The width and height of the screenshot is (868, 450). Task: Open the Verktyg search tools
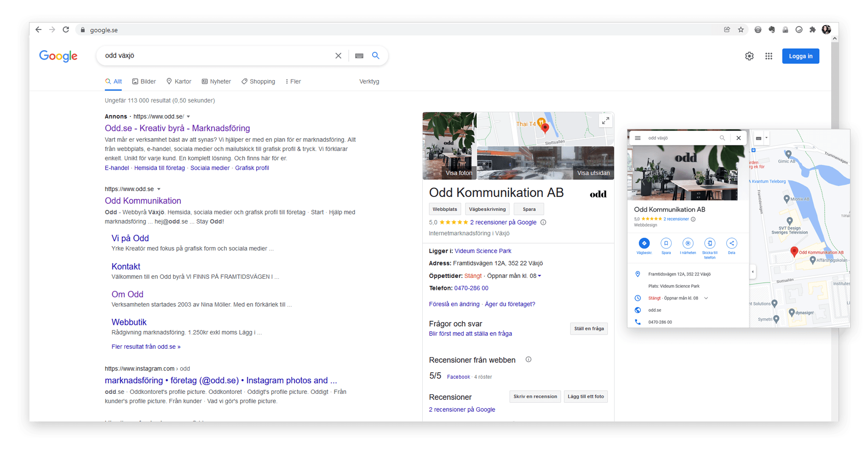pos(369,81)
